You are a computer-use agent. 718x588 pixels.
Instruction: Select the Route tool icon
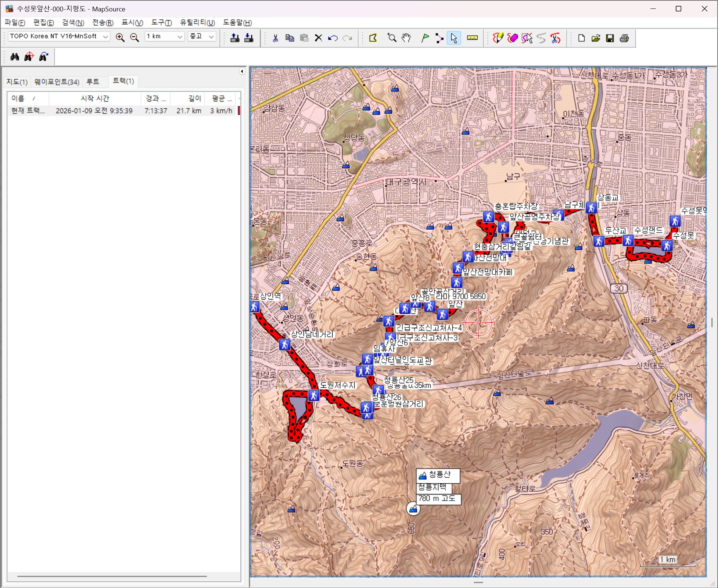click(x=439, y=38)
